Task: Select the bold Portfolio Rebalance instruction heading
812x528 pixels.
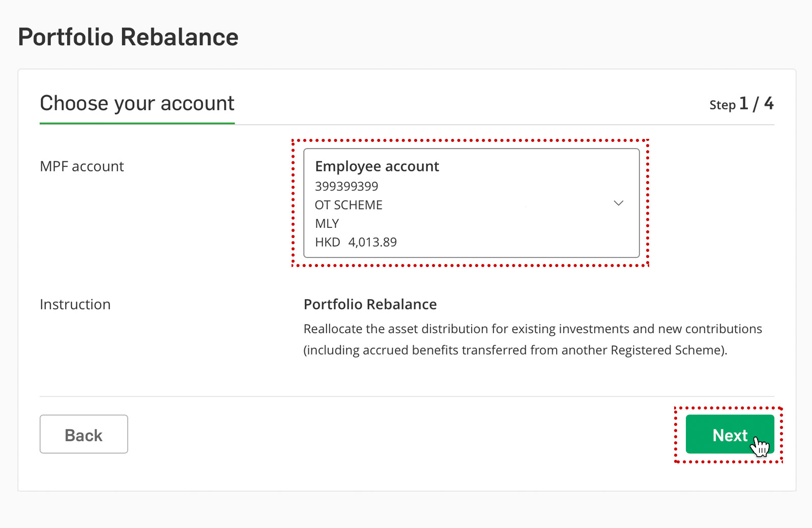Action: point(370,304)
